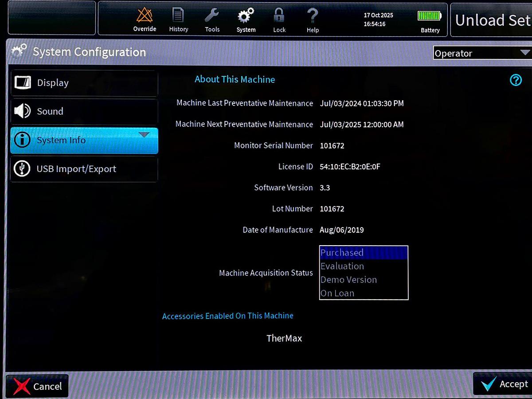The height and width of the screenshot is (399, 532).
Task: Expand the System Info tab arrow
Action: (x=144, y=135)
